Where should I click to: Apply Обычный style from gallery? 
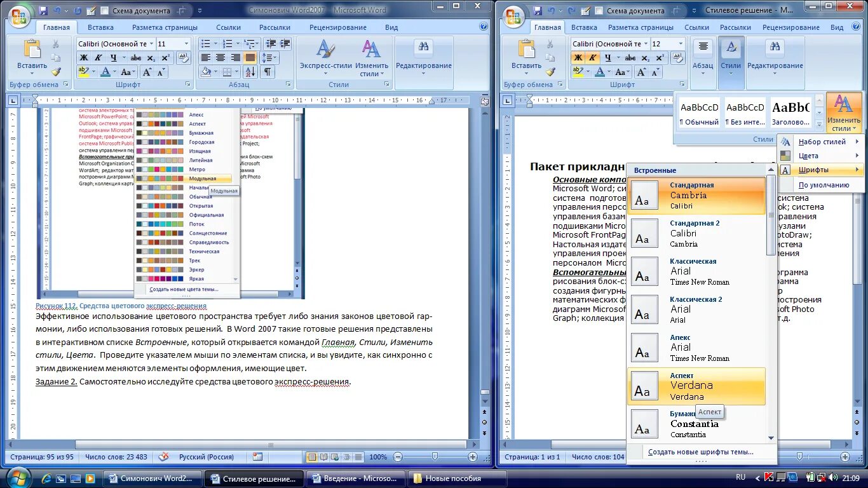coord(699,112)
